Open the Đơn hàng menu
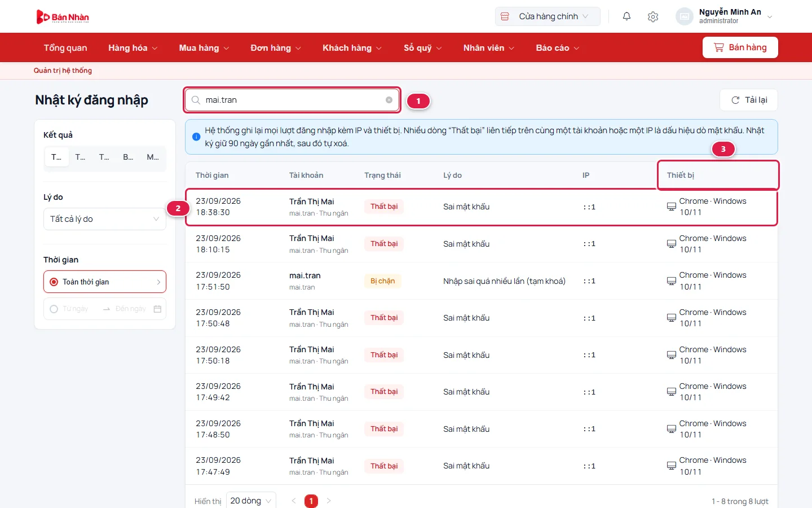Screen dimensions: 812x508 276,48
